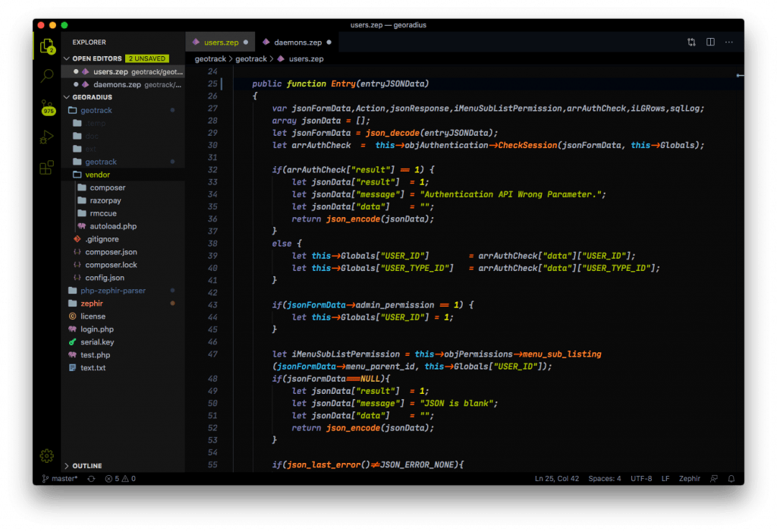Open the Explorer view in activity bar
The height and width of the screenshot is (532, 777).
coord(47,46)
